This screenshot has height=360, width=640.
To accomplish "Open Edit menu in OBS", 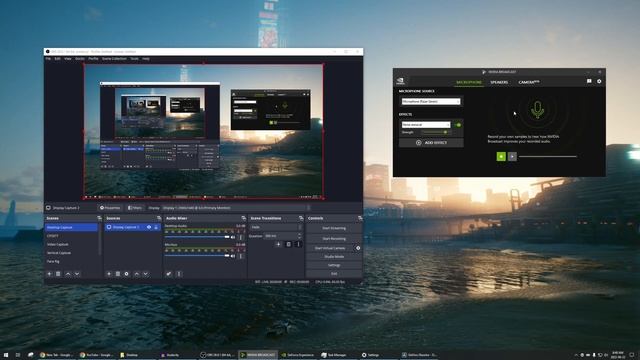I will [x=58, y=59].
